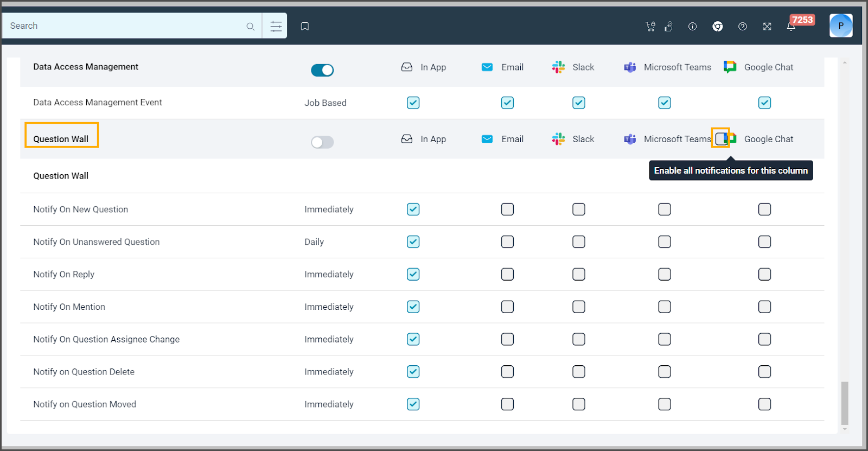868x451 pixels.
Task: Check Slack for Notify On Mention
Action: coord(579,307)
